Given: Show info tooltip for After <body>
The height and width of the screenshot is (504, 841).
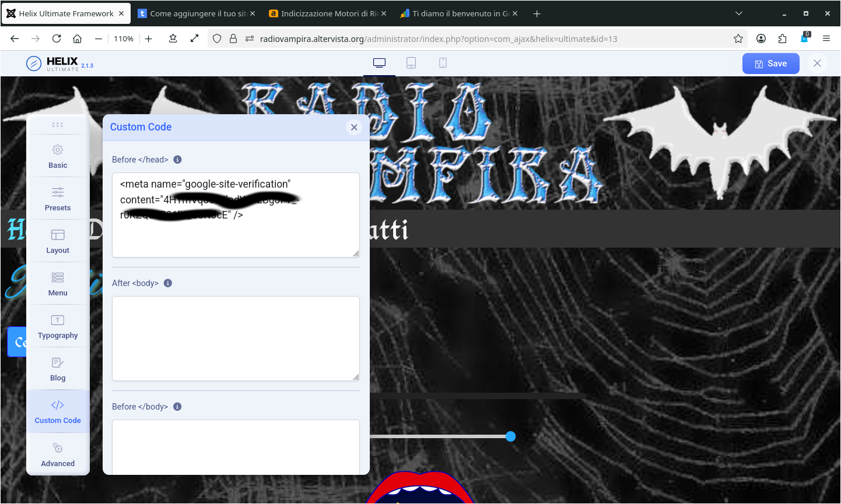Looking at the screenshot, I should (168, 283).
